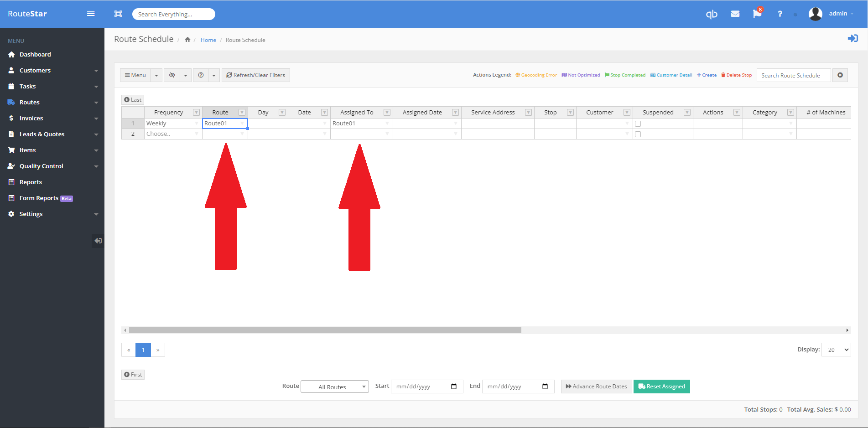Click the Advance Route Dates button
The width and height of the screenshot is (868, 428).
(596, 386)
